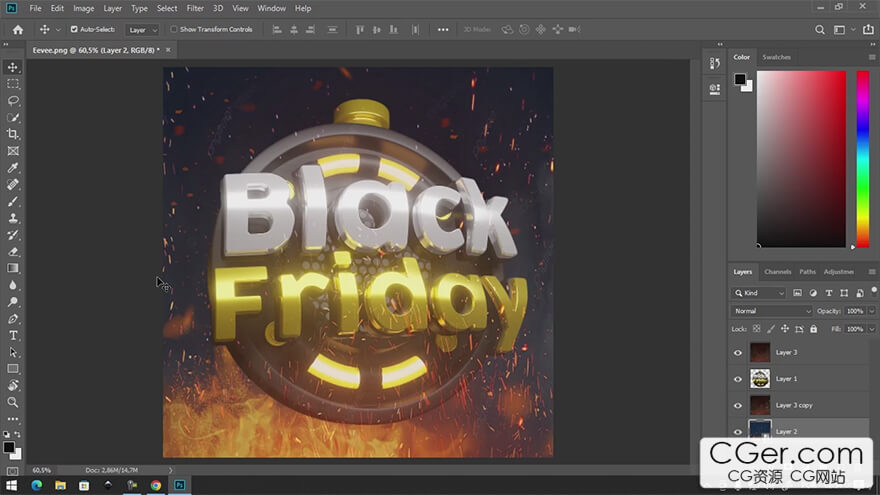Open the Color panel flyout menu

pyautogui.click(x=872, y=57)
